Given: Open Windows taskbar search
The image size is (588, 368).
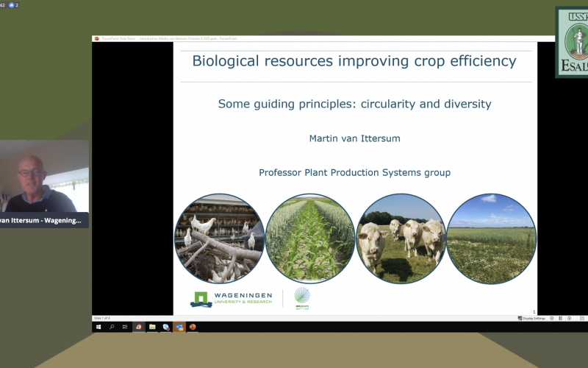Looking at the screenshot, I should 112,327.
